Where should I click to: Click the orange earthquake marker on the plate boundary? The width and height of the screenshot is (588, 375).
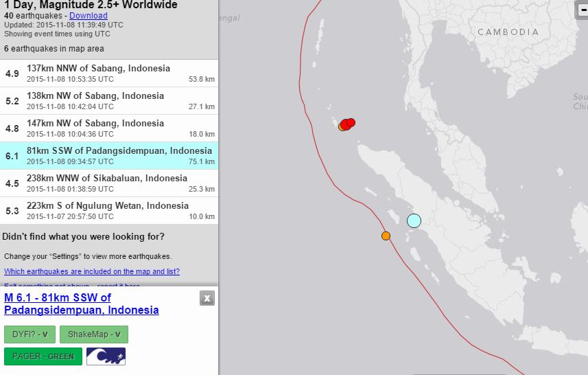tap(386, 236)
